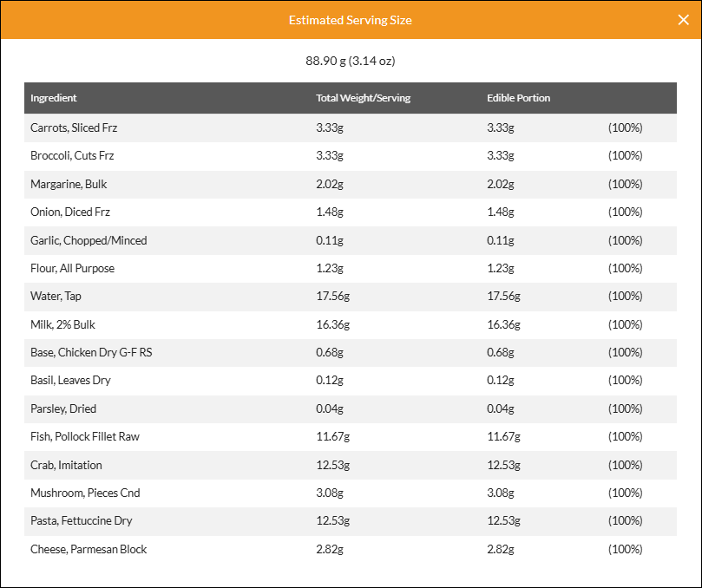Click Garlic, Chopped/Minced ingredient

tap(89, 241)
